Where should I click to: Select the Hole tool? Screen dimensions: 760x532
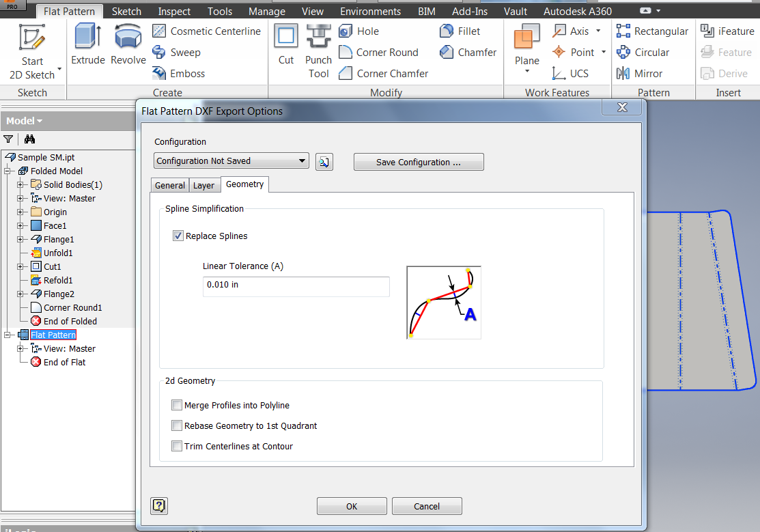point(358,31)
